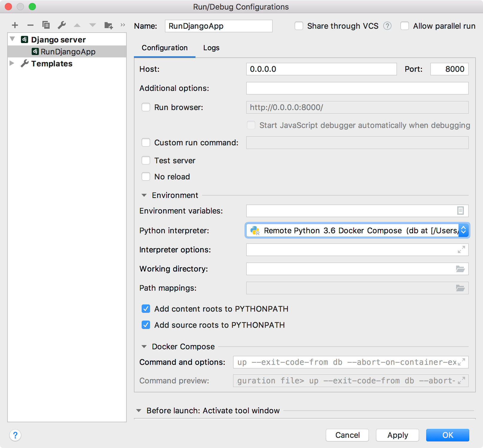Expand Command preview field icon

click(x=461, y=381)
